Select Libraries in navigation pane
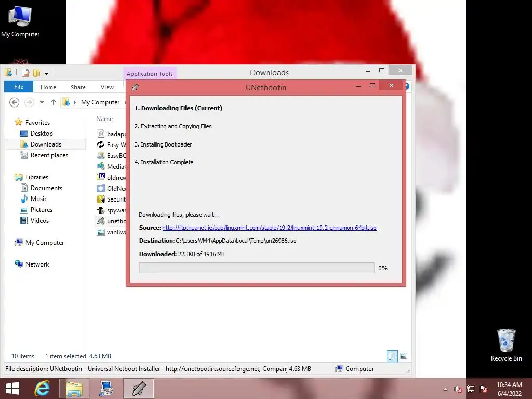Screen dimensions: 532x399 [37, 177]
